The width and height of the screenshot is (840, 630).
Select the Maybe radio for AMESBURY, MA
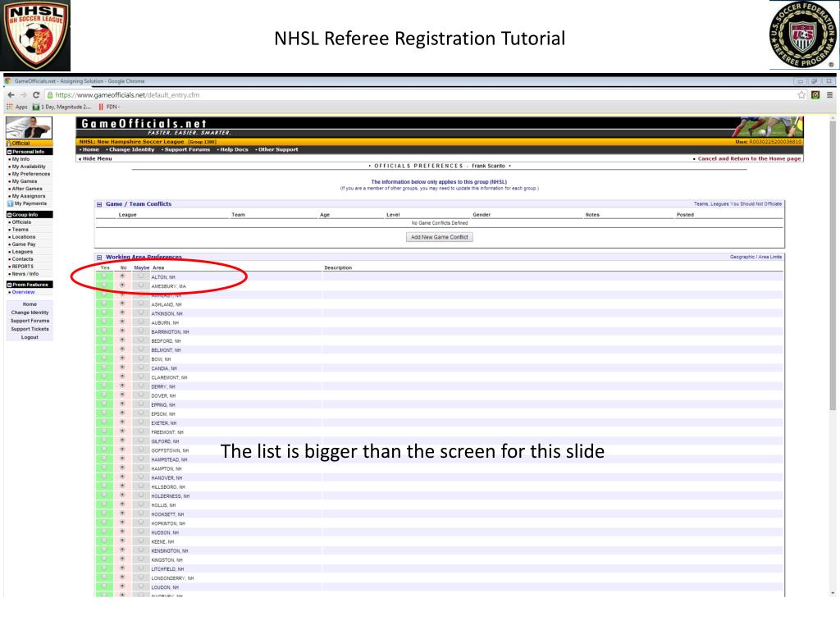(141, 286)
